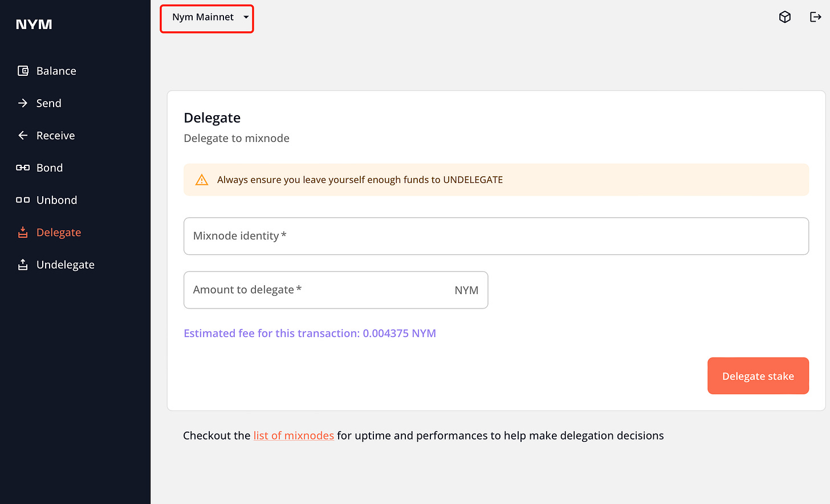Image resolution: width=830 pixels, height=504 pixels.
Task: Click the Undelegate upload icon
Action: [23, 265]
